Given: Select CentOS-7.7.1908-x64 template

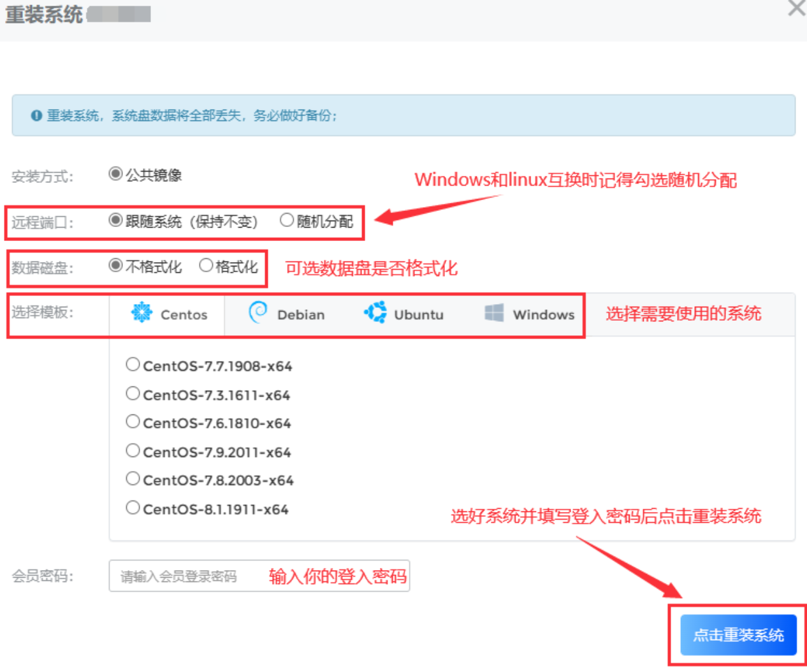Looking at the screenshot, I should tap(133, 365).
